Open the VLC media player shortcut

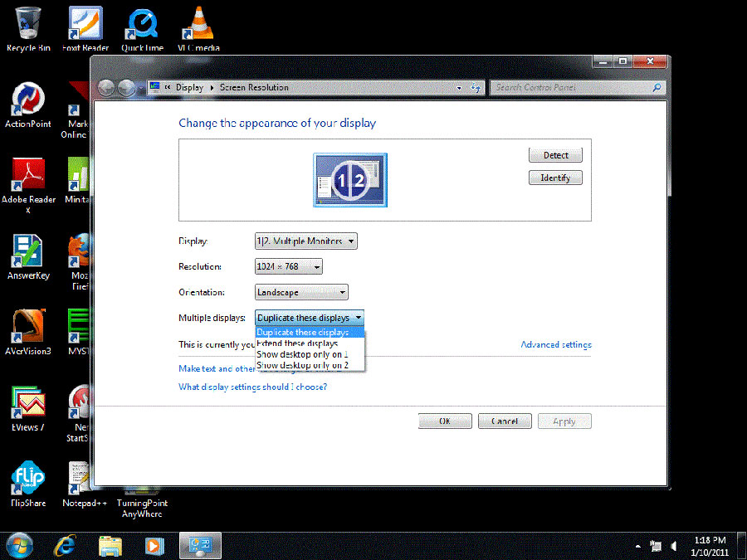pos(198,25)
